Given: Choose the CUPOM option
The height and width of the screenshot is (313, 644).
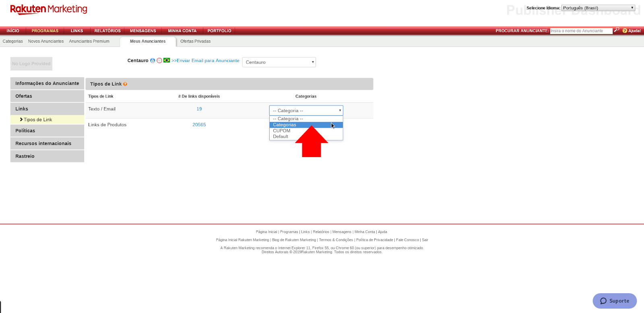Looking at the screenshot, I should tap(306, 131).
